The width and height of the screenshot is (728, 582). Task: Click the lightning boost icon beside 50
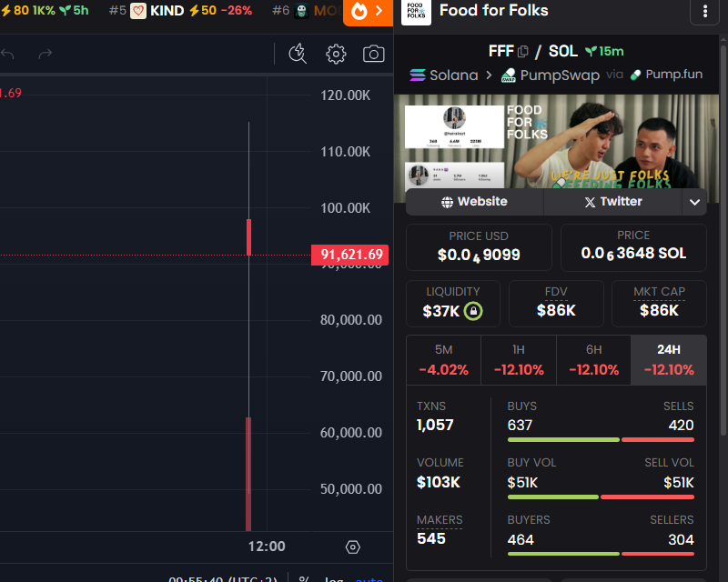[x=194, y=10]
